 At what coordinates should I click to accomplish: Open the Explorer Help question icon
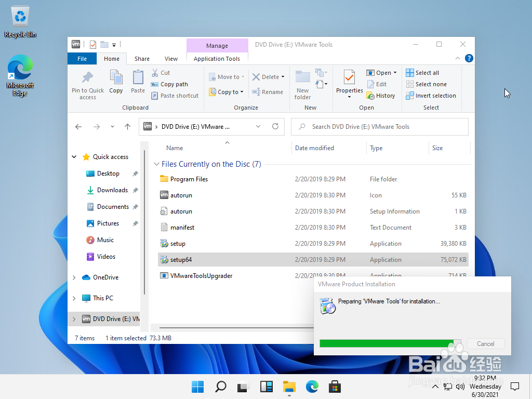(x=469, y=58)
